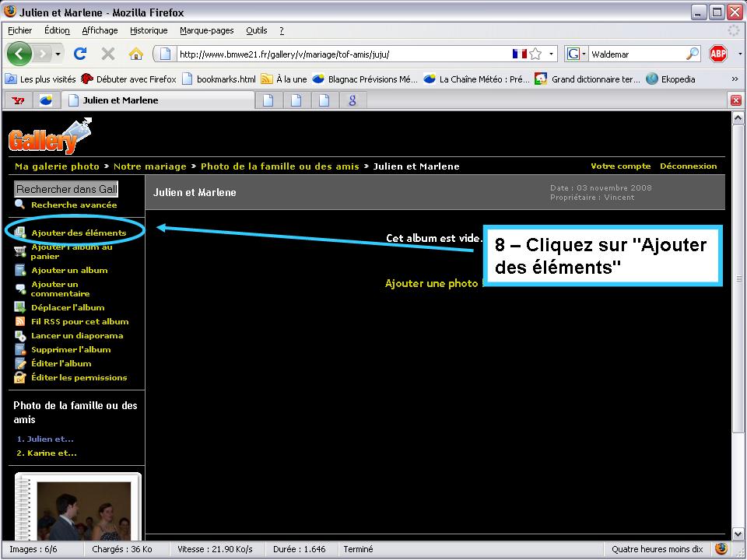The width and height of the screenshot is (747, 560).
Task: Click the wedding photo thumbnail in sidebar
Action: 78,509
